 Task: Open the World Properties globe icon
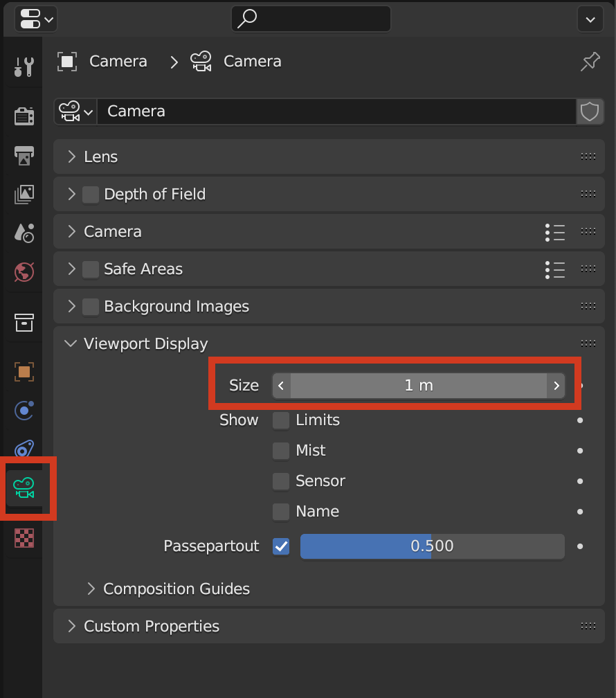[23, 272]
